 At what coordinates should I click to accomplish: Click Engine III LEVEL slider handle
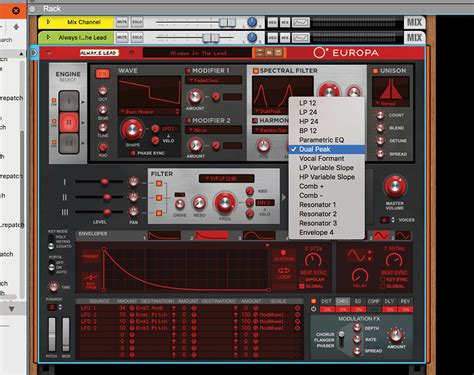point(107,212)
